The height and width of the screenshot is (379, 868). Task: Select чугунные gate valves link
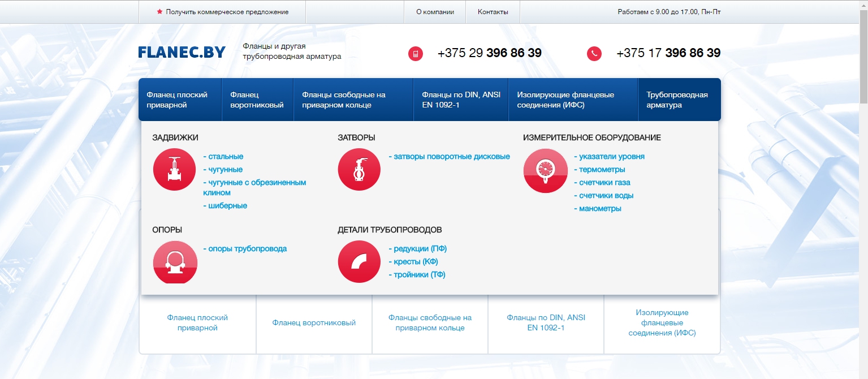click(x=223, y=170)
